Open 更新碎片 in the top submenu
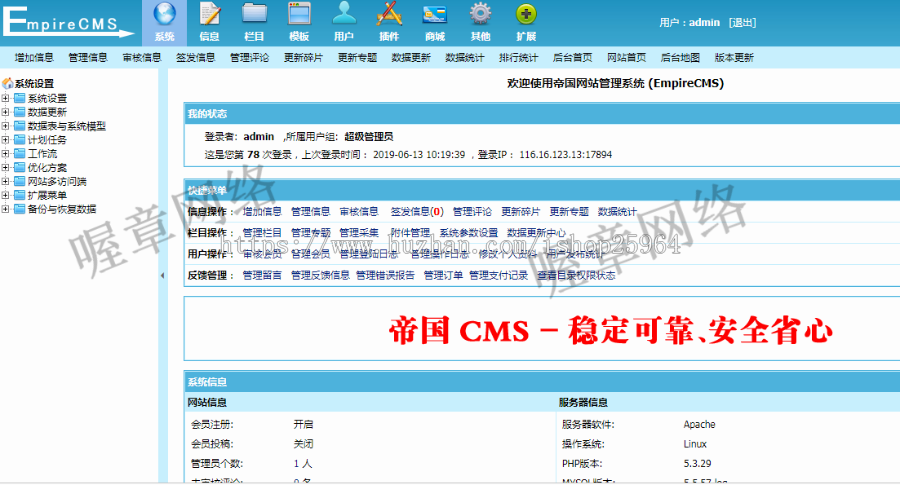 pos(303,57)
